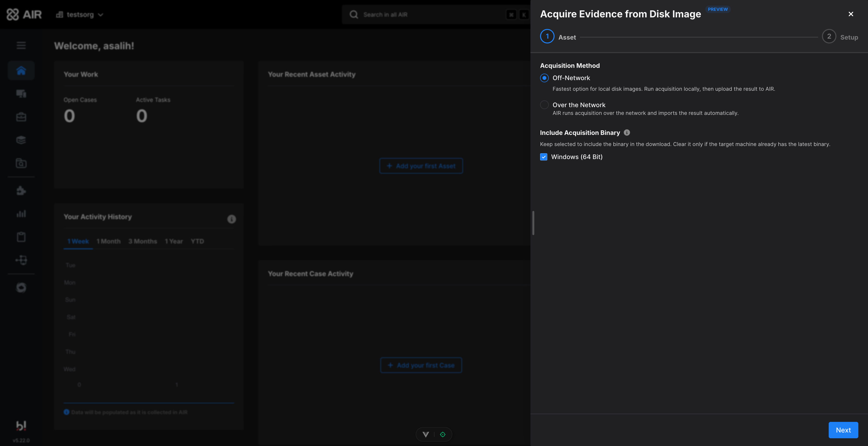Select the 1 Year activity tab
Screen dimensions: 868x446
click(x=174, y=241)
